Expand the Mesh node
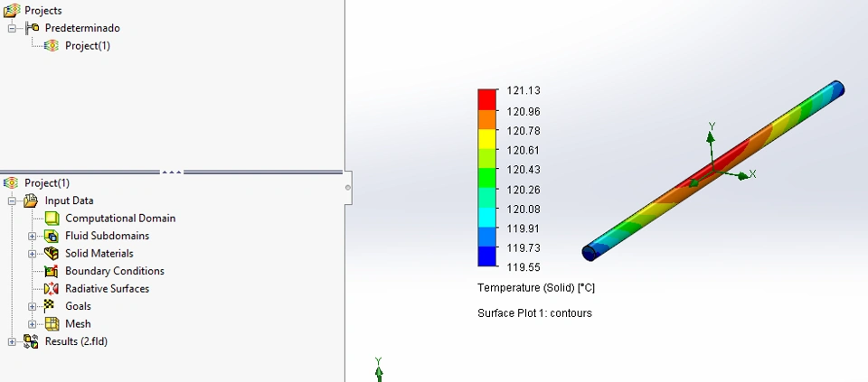The height and width of the screenshot is (382, 868). tap(33, 324)
